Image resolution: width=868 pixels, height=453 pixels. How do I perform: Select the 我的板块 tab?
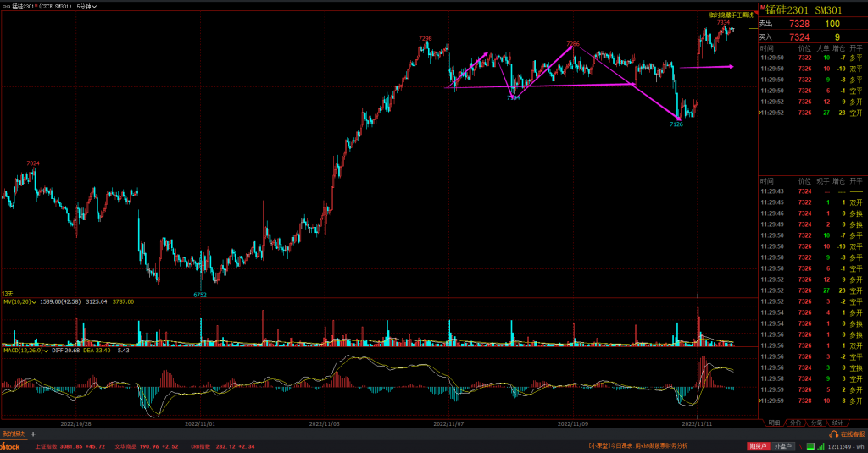[x=13, y=434]
